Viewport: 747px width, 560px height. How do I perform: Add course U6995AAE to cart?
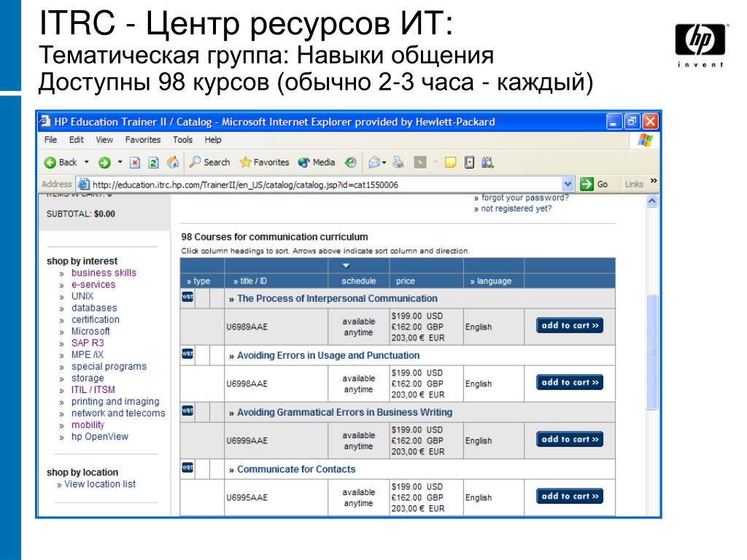(x=570, y=496)
